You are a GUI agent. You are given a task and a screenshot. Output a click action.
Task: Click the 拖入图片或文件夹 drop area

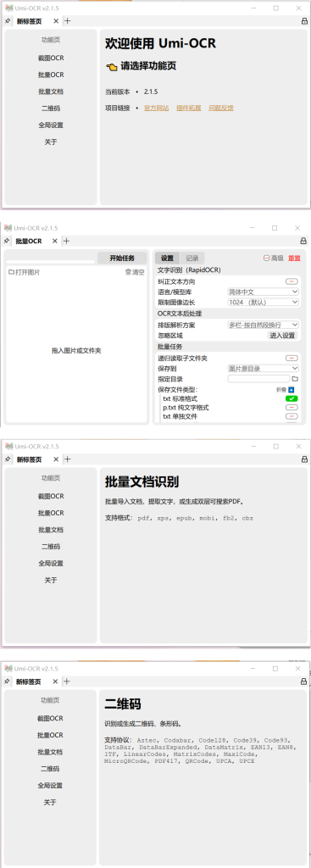click(76, 350)
